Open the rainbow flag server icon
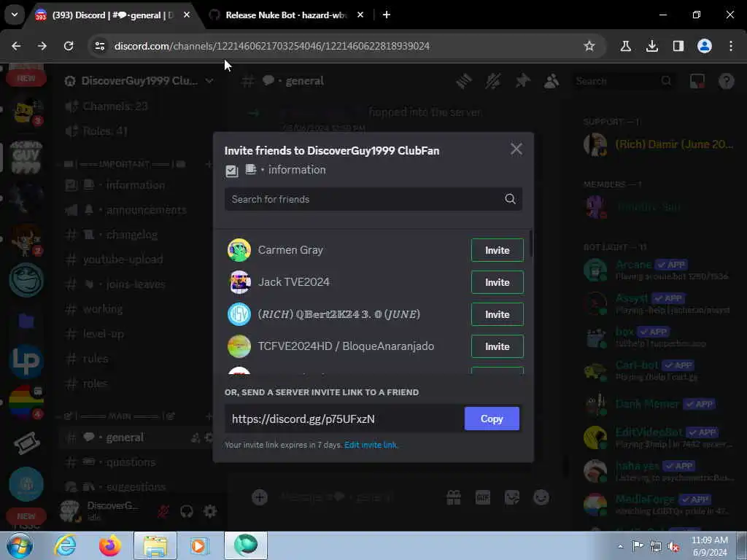Screen dimensions: 747x560 (x=26, y=402)
